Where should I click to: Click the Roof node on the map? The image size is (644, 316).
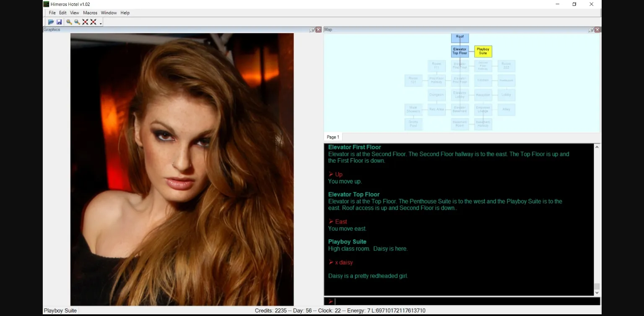click(x=460, y=37)
